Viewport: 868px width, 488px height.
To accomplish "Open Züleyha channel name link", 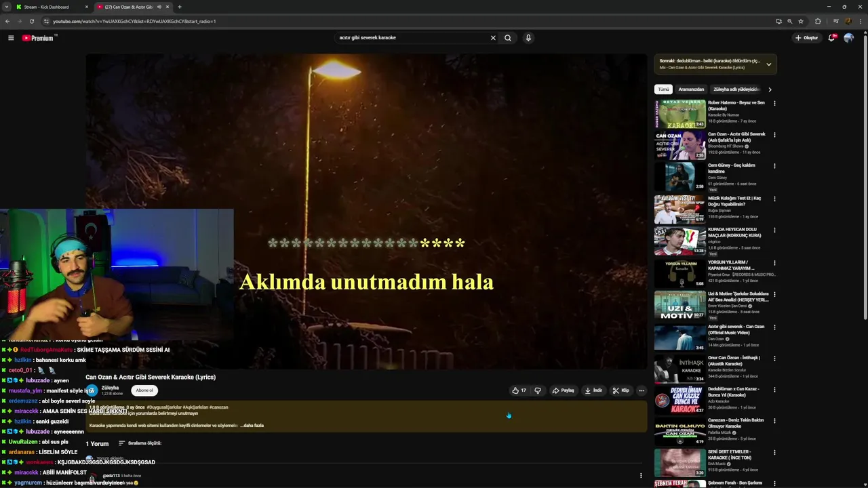I will (x=110, y=388).
